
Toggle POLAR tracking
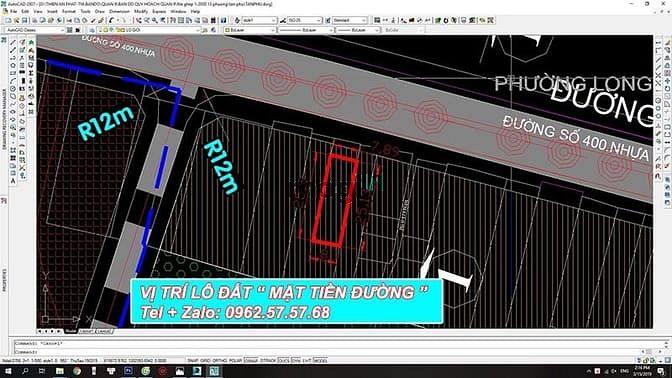pos(235,360)
